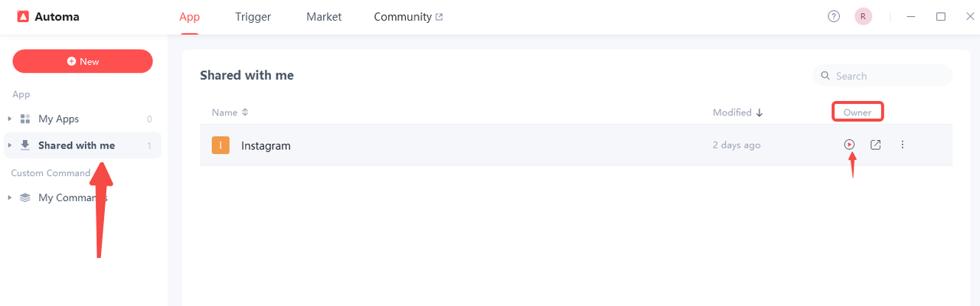Click the Instagram app name
This screenshot has height=306, width=980.
coord(266,145)
